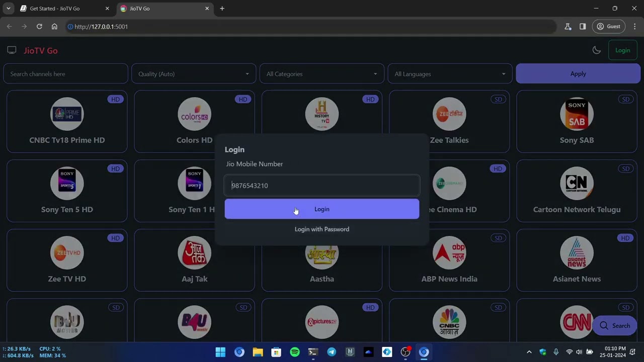Show hidden system tray icons
The image size is (644, 362).
[529, 352]
